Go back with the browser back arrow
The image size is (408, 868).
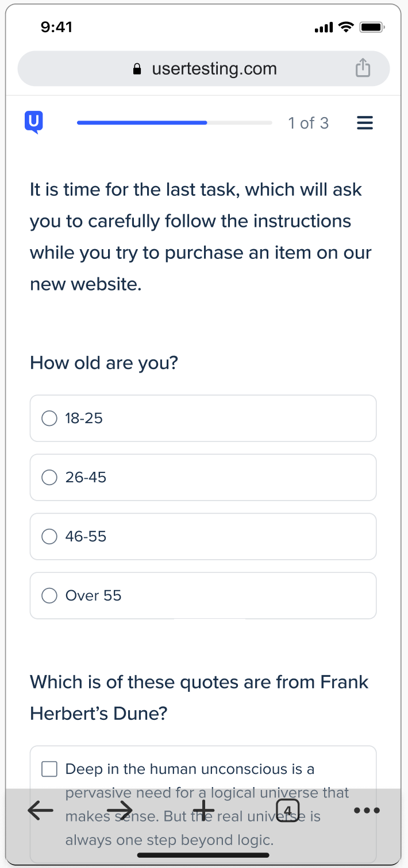pos(40,811)
